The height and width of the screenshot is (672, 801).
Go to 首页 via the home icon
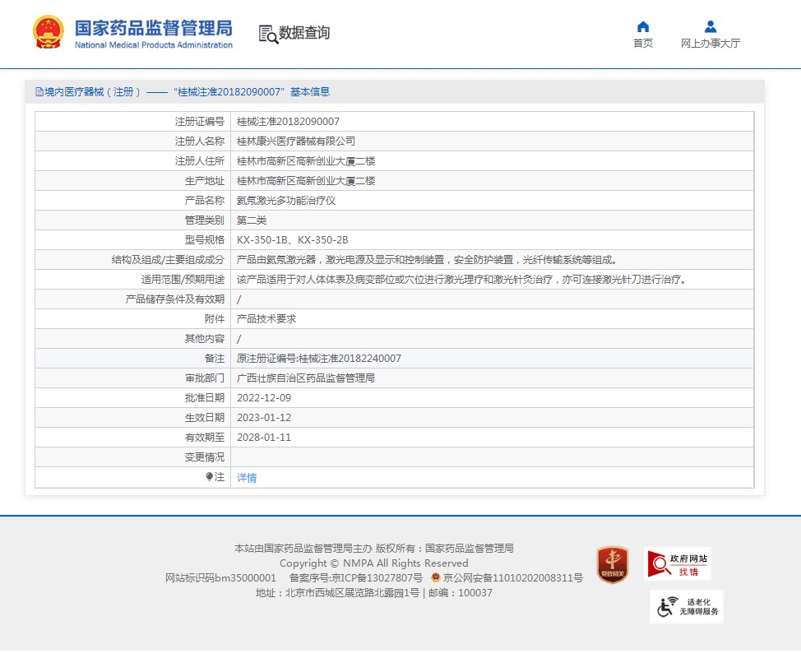[x=643, y=26]
